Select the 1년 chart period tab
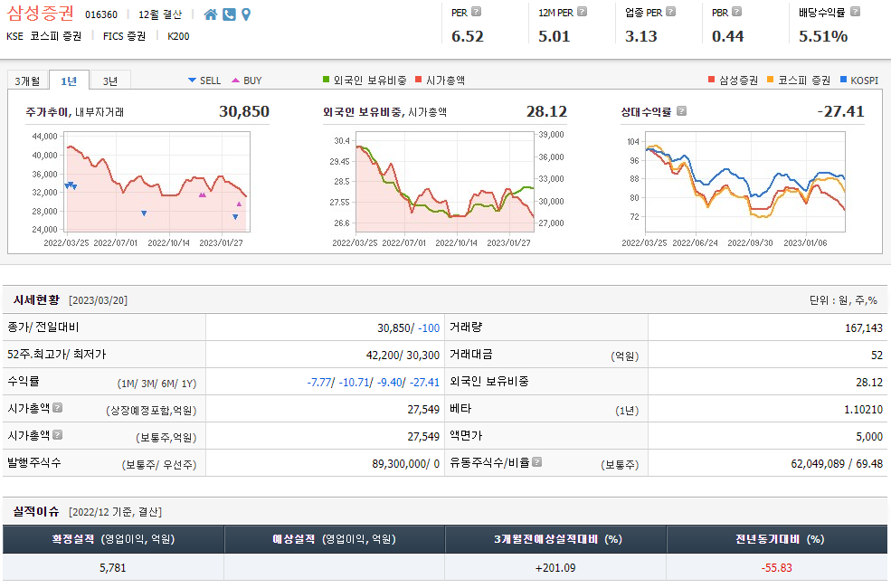Screen dimensions: 891x588 pyautogui.click(x=69, y=81)
